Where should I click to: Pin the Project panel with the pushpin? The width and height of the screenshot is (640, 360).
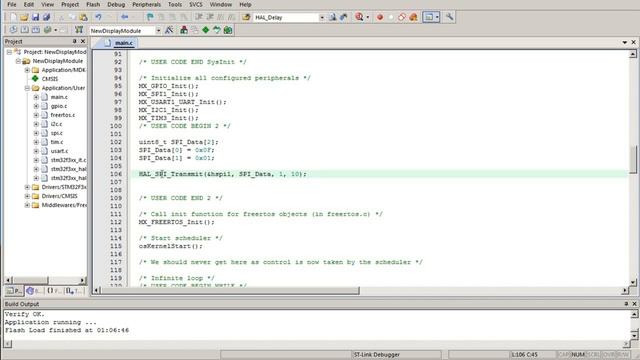[74, 41]
